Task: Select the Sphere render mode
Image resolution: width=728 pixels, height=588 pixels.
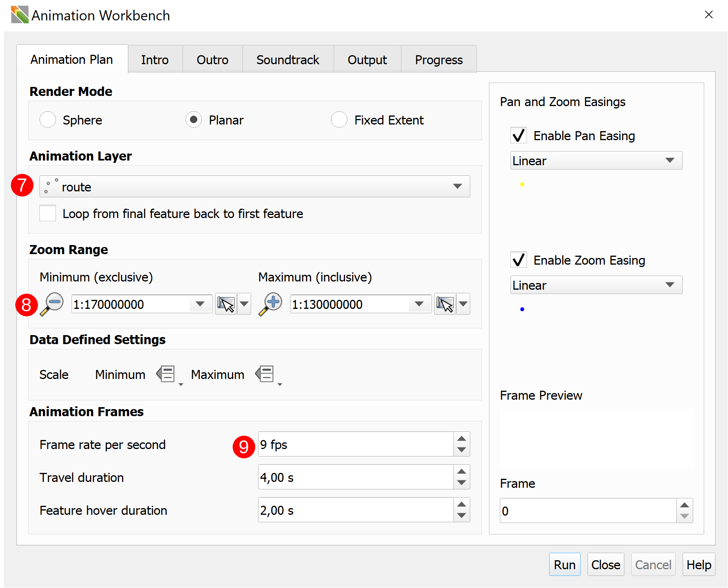Action: click(x=48, y=120)
